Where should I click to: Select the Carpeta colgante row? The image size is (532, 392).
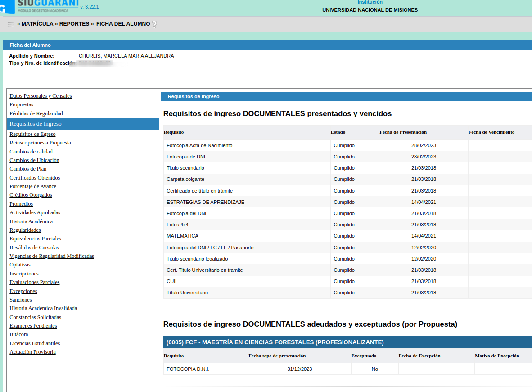[348, 179]
